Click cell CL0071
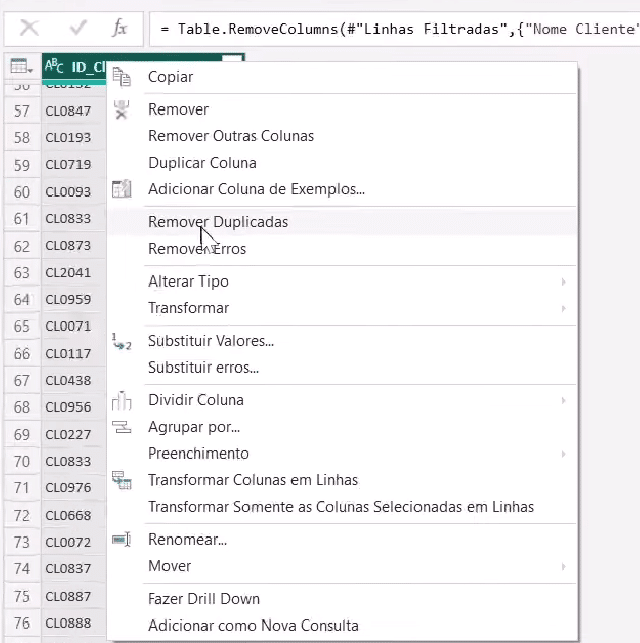Viewport: 640px width, 643px height. point(68,327)
